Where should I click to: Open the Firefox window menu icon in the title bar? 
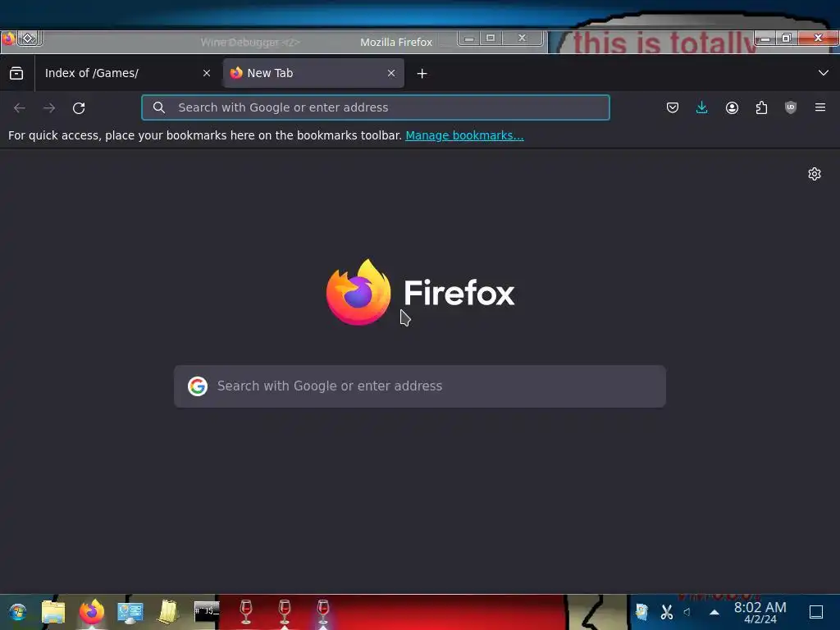point(8,39)
